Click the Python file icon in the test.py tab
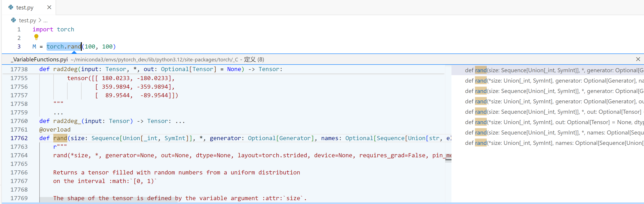The height and width of the screenshot is (204, 644). [x=11, y=7]
